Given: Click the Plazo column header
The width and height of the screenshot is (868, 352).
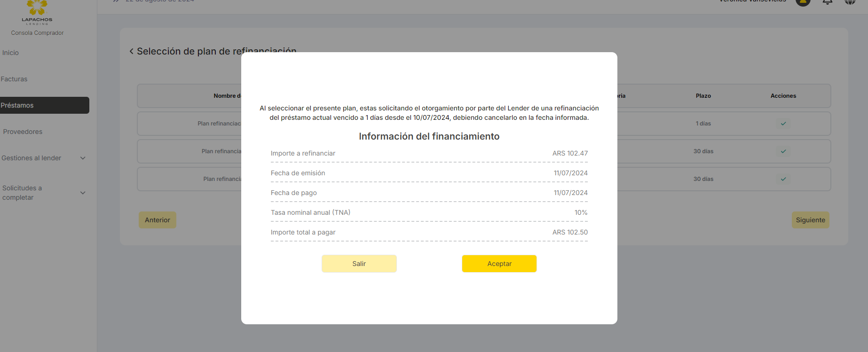Looking at the screenshot, I should (x=703, y=96).
